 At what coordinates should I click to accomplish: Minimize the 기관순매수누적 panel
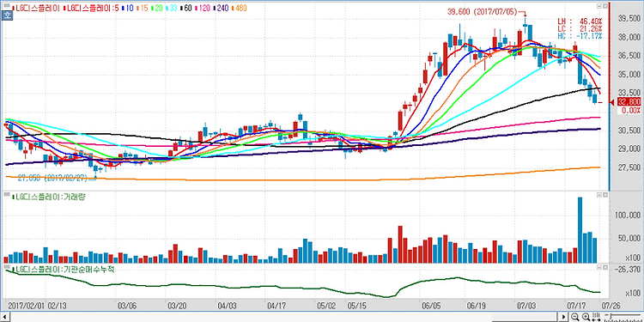click(598, 268)
